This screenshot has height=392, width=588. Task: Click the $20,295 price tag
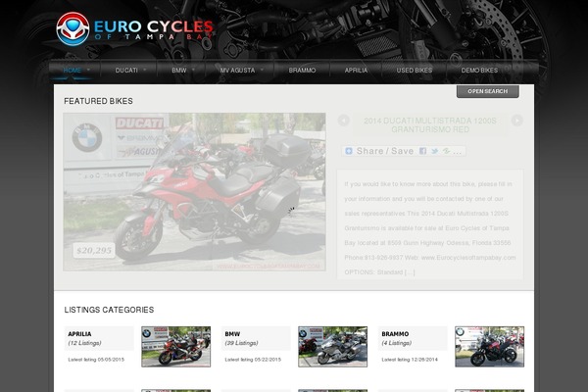94,250
